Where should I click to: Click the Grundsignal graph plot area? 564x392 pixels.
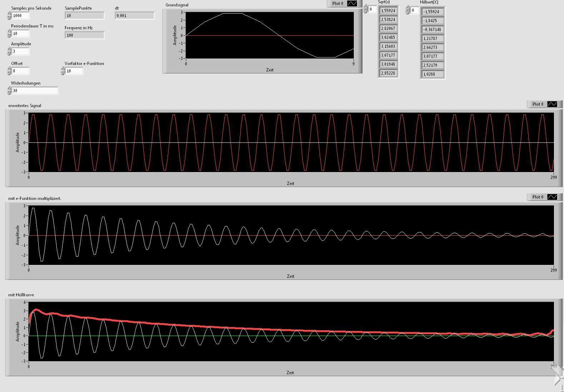[x=270, y=35]
